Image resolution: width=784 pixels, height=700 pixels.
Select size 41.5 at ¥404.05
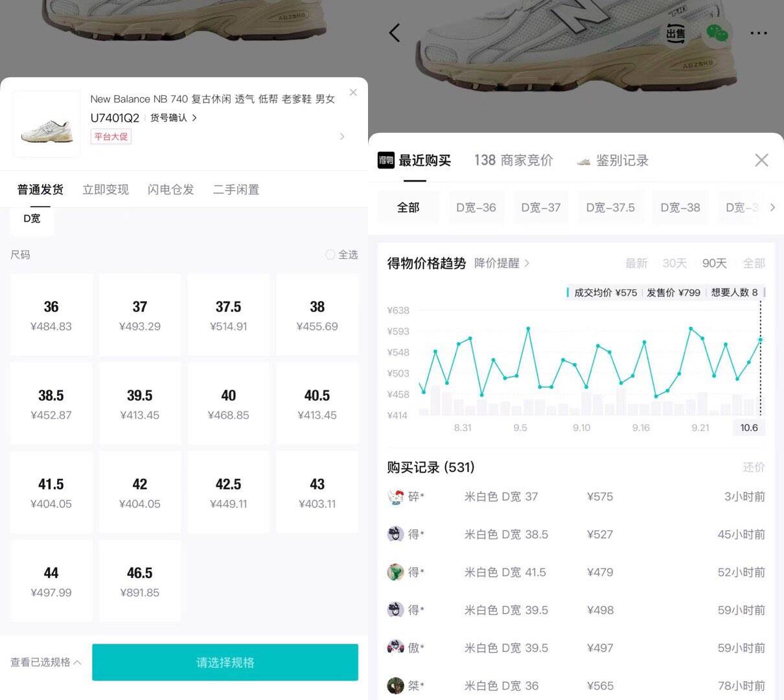(51, 492)
